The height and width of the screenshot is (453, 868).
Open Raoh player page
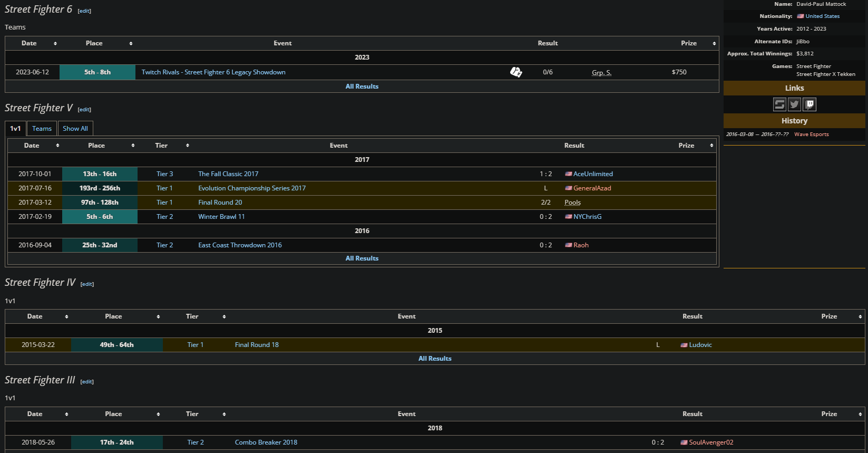click(x=581, y=245)
